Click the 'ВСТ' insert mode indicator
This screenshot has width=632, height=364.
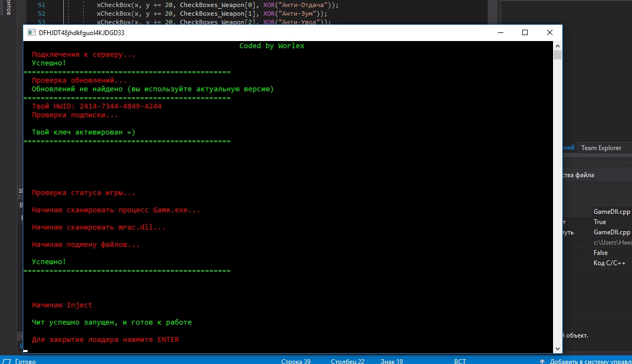(460, 361)
